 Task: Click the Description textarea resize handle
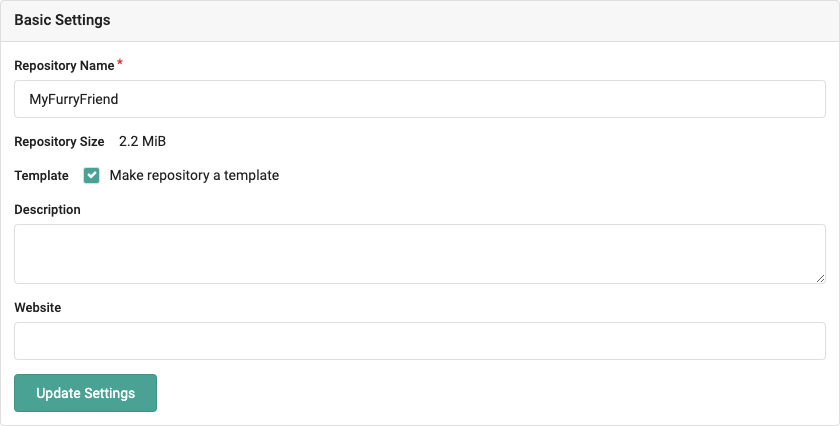pyautogui.click(x=820, y=278)
